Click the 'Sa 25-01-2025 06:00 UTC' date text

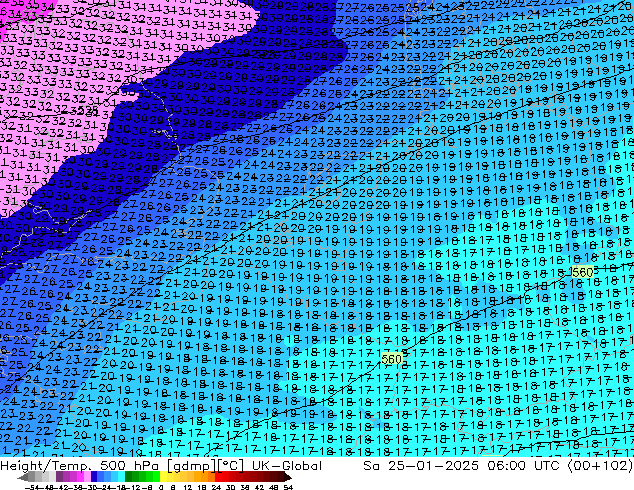(x=462, y=466)
